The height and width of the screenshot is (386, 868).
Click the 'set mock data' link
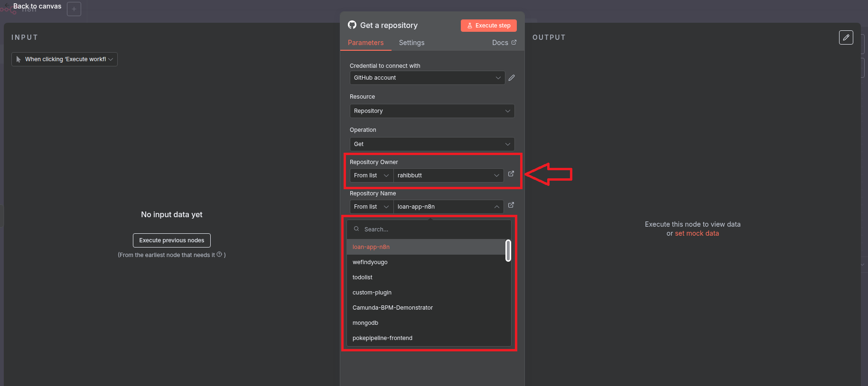pos(697,233)
